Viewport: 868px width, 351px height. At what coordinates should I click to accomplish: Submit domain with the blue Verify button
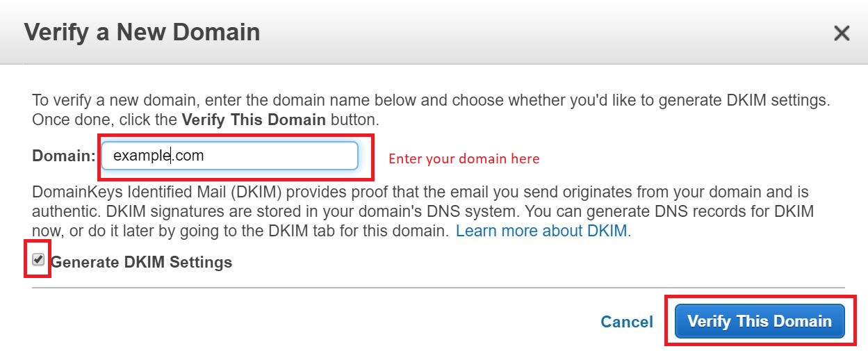760,321
